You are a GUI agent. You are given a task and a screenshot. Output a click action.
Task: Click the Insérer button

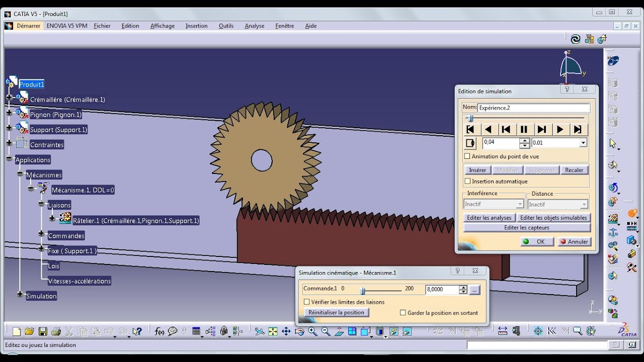coord(477,170)
